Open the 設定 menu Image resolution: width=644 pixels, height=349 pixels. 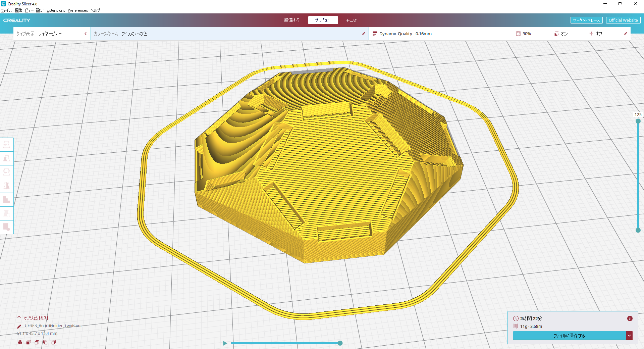click(40, 10)
